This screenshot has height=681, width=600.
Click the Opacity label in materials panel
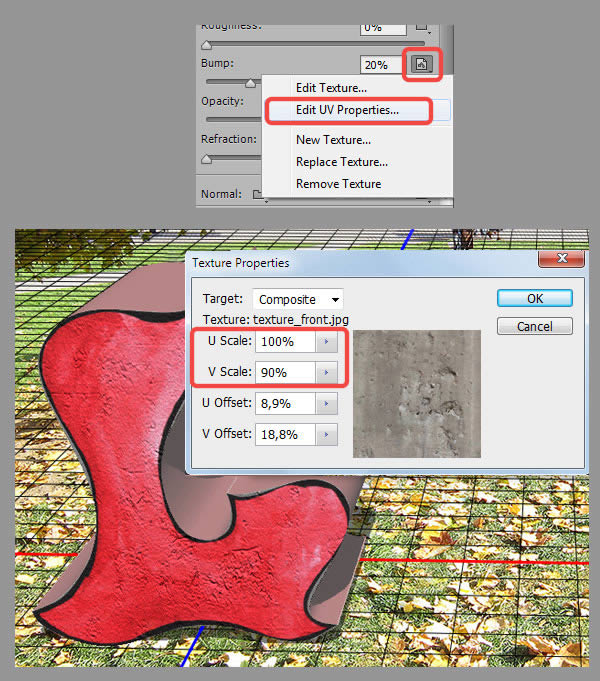[222, 101]
